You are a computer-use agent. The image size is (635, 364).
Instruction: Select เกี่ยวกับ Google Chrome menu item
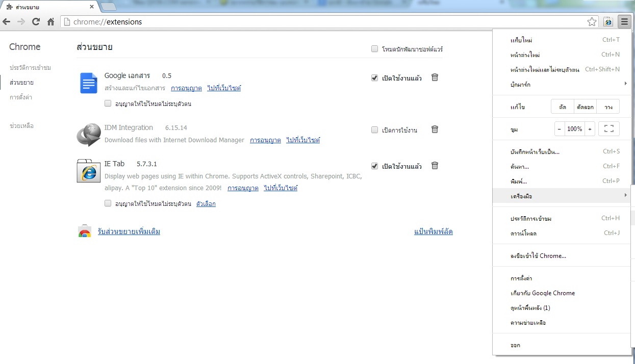click(562, 293)
